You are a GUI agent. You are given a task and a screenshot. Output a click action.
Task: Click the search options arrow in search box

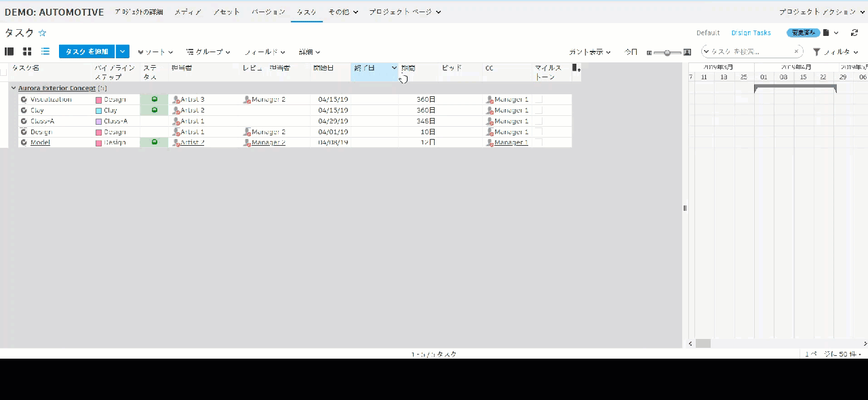coord(707,52)
